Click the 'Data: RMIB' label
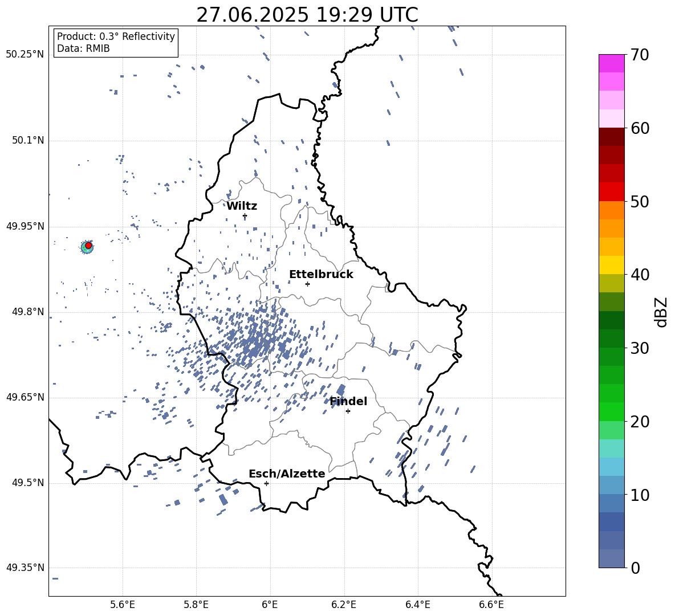The height and width of the screenshot is (616, 675). point(83,48)
